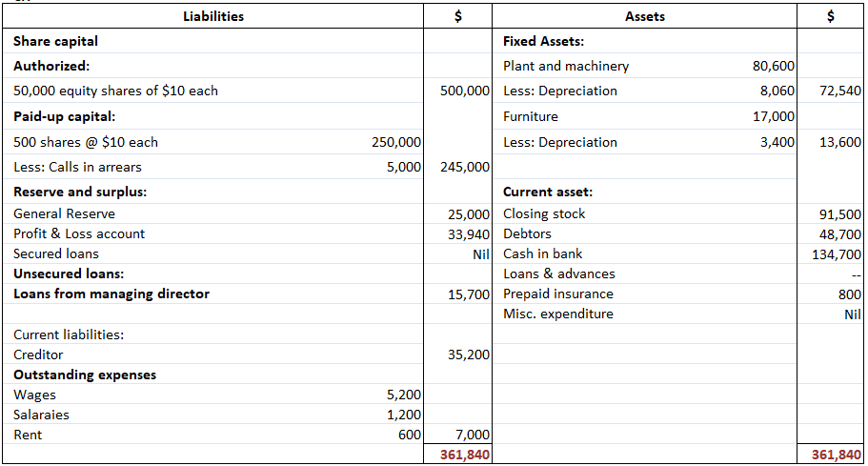
Task: Click the 13,600 net furniture value
Action: [839, 143]
